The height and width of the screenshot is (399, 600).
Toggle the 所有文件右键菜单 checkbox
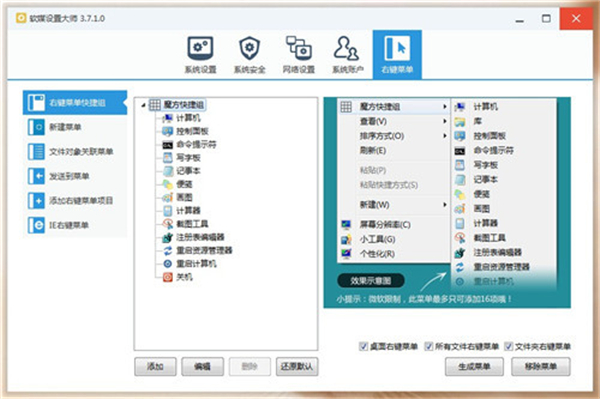[429, 347]
